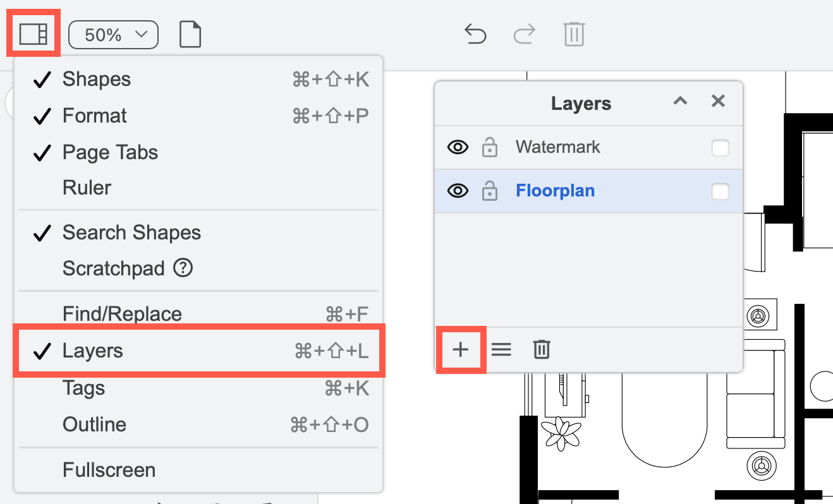Click the Scratchpad help question mark
This screenshot has height=504, width=833.
[x=182, y=268]
